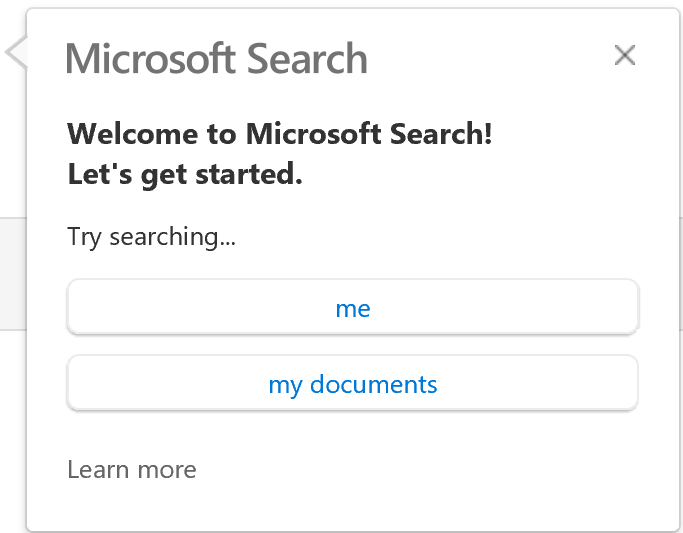
Task: Click the 'Welcome to Microsoft Search!' heading
Action: point(279,133)
